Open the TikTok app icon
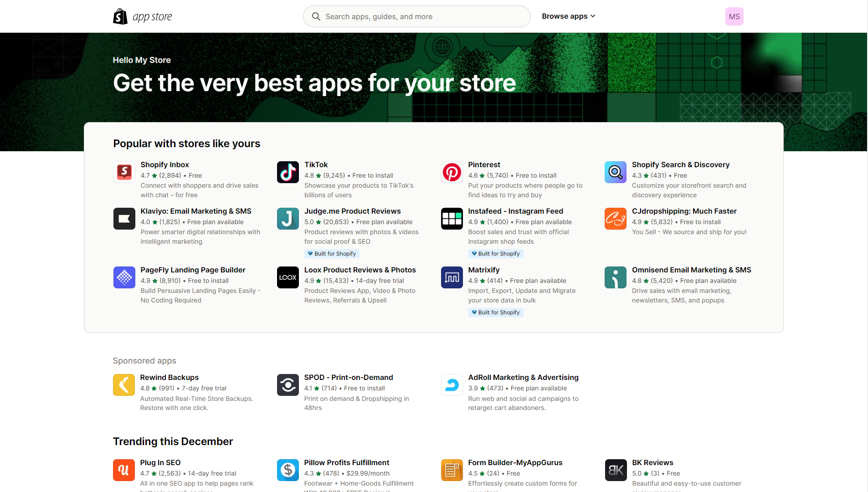This screenshot has height=492, width=868. (x=288, y=172)
